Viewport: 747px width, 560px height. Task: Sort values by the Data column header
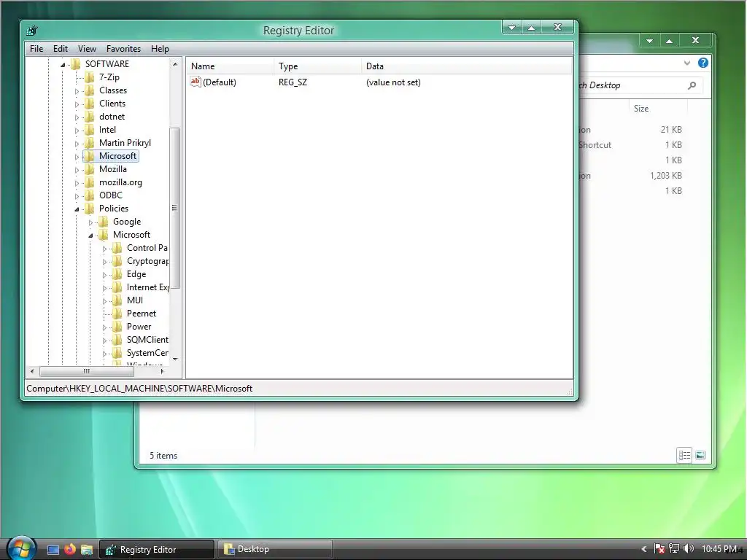(x=466, y=66)
